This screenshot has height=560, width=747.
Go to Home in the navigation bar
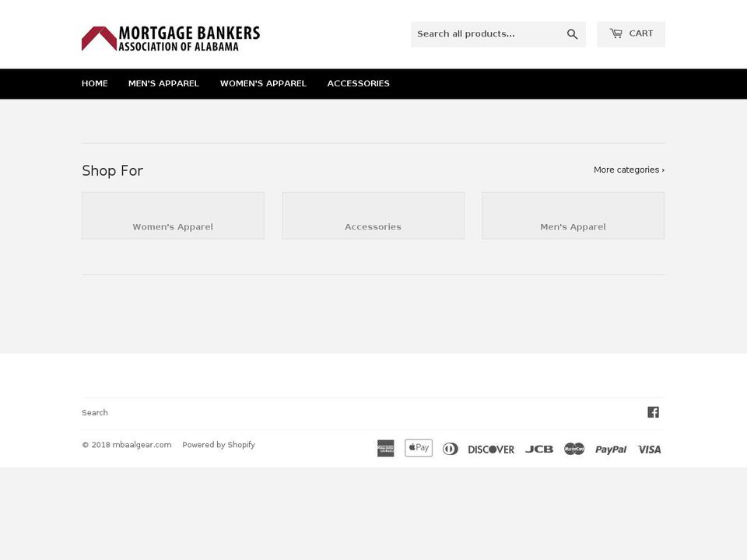click(95, 83)
